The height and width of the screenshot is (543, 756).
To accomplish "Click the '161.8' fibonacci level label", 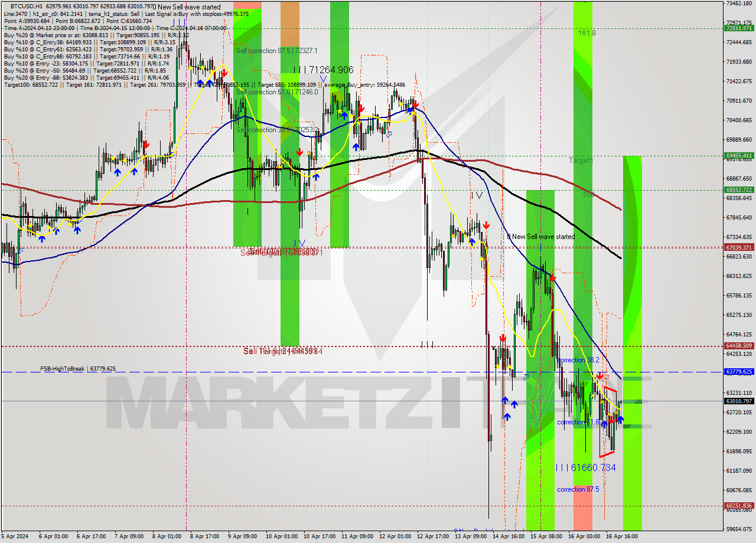I will click(586, 33).
